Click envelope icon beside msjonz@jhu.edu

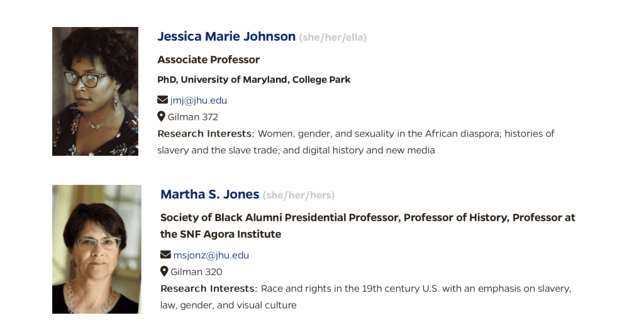pyautogui.click(x=165, y=255)
